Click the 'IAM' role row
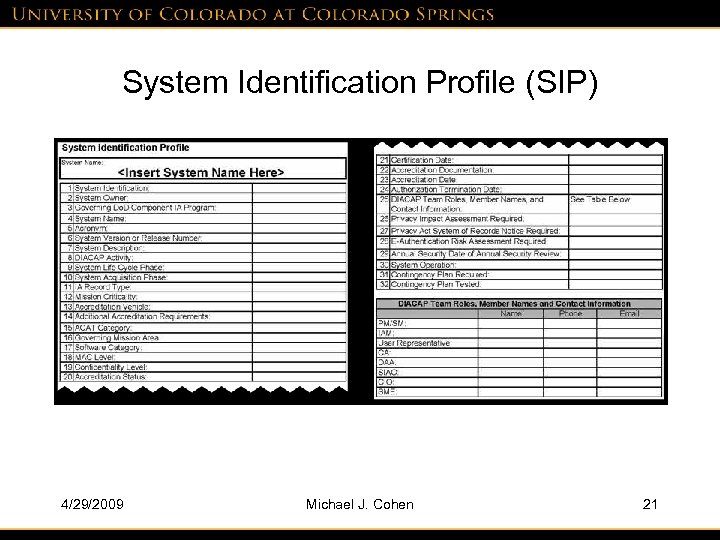 tap(519, 333)
